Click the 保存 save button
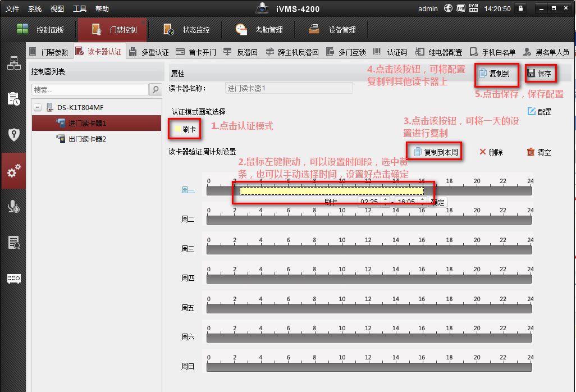This screenshot has height=392, width=576. point(539,74)
